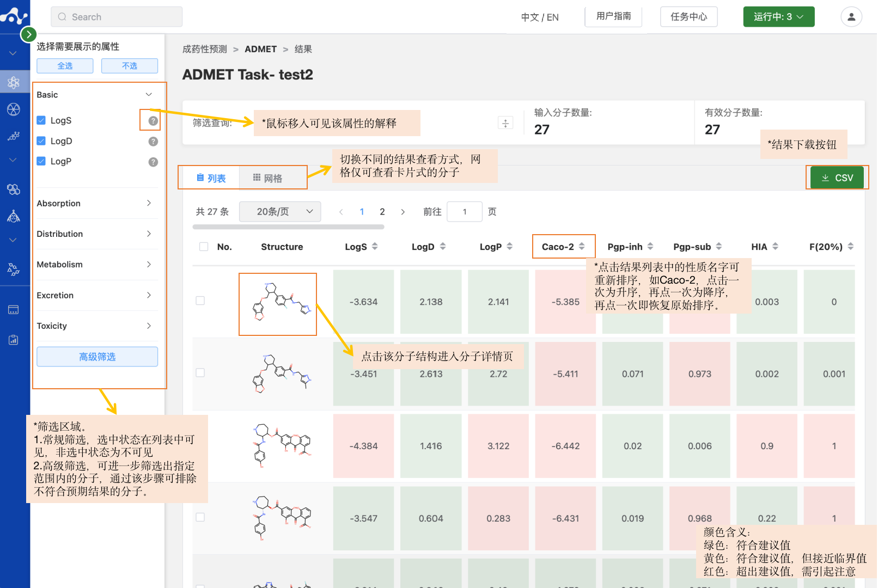Open 高级筛选 advanced filtering
The width and height of the screenshot is (878, 588).
coord(97,357)
